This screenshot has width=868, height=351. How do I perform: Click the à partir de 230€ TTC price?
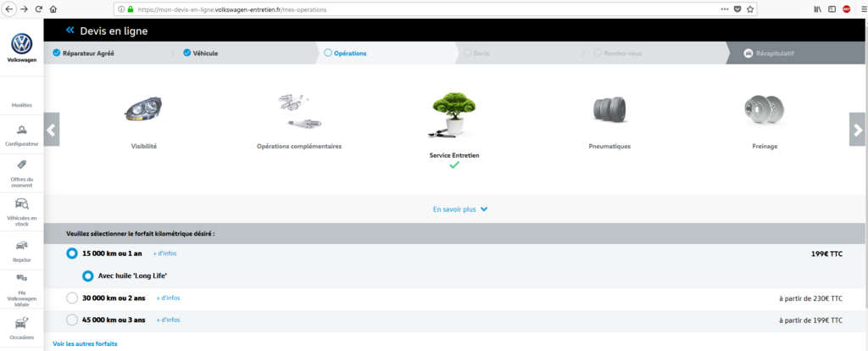pos(810,298)
